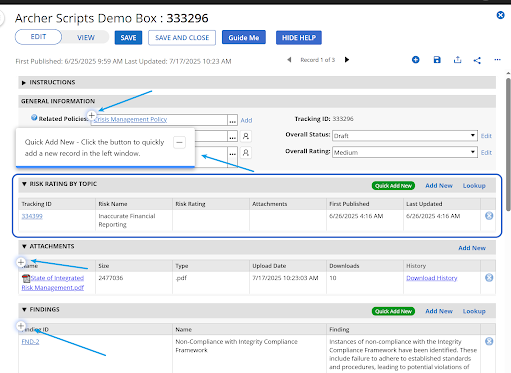This screenshot has height=373, width=511.
Task: Click the vertical scrollbar thumb
Action: click(508, 144)
